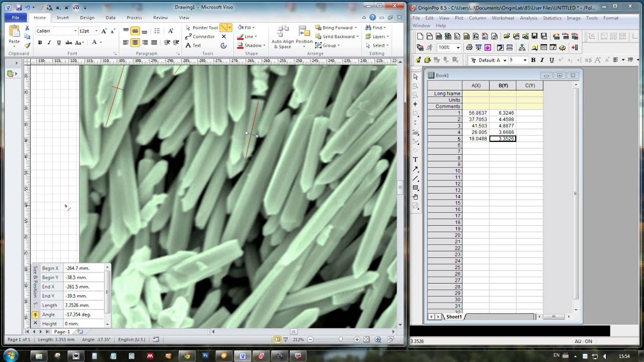Toggle Bold in OriginPro format toolbar
644x362 pixels.
click(x=533, y=60)
